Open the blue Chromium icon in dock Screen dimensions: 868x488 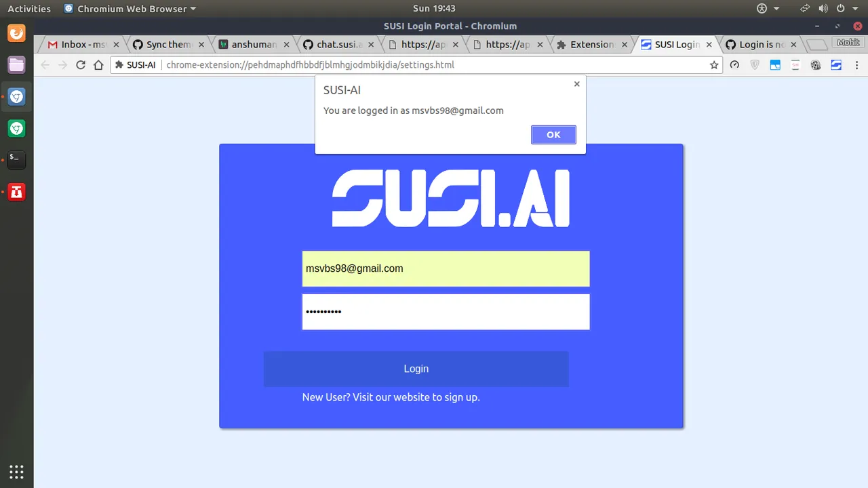(16, 97)
